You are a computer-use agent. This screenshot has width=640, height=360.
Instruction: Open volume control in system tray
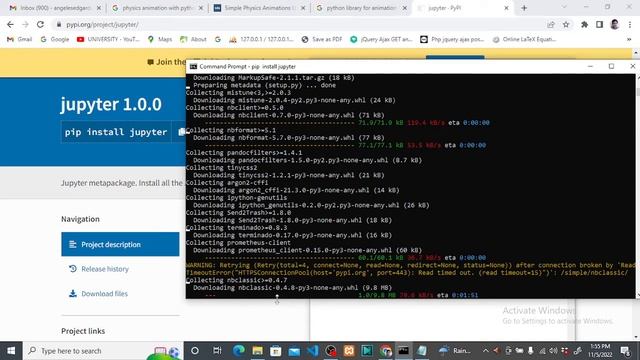point(553,351)
